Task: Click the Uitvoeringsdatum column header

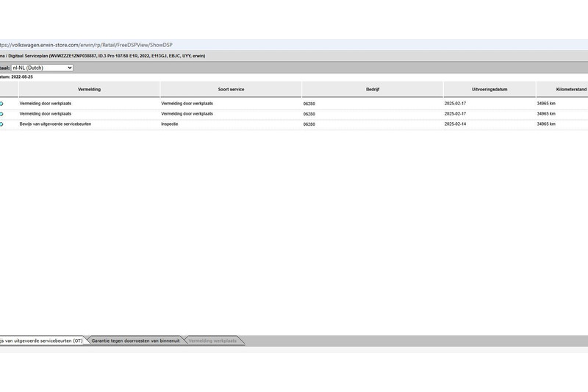Action: click(x=490, y=89)
